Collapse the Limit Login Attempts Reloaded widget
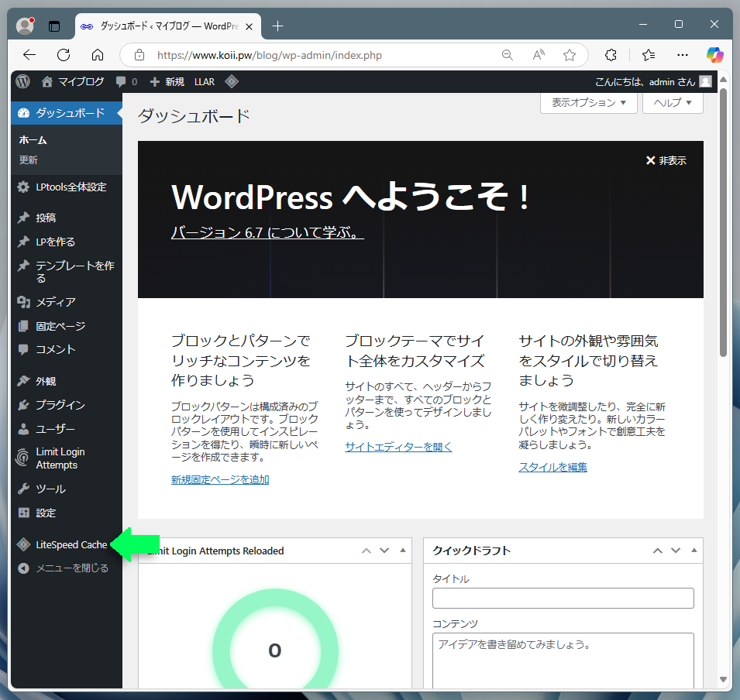Viewport: 740px width, 700px height. (403, 551)
